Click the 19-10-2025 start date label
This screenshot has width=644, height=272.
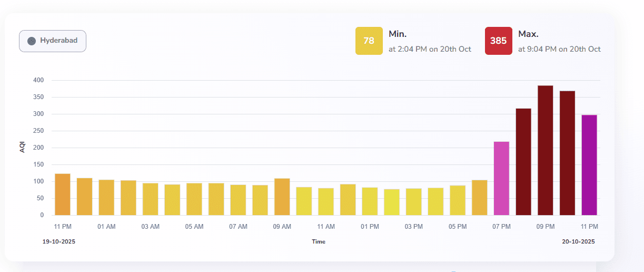coord(59,241)
